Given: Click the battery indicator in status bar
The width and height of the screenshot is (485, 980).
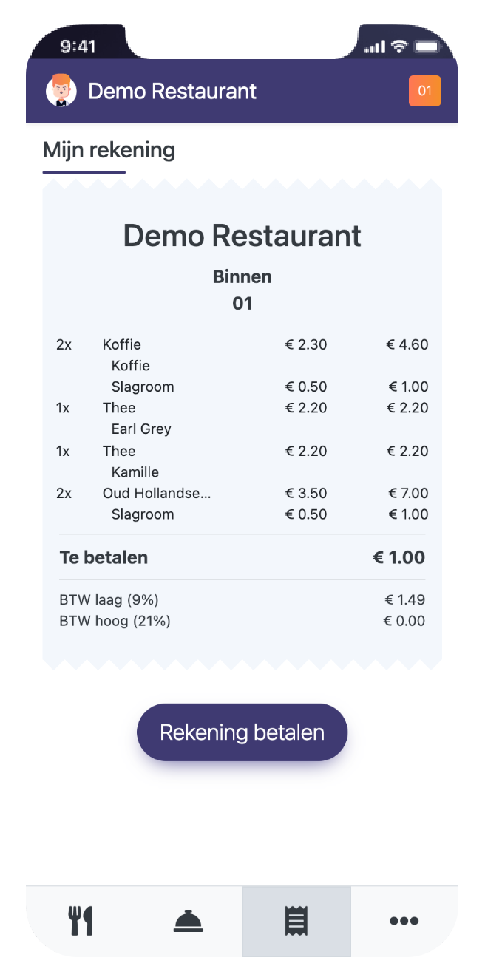Looking at the screenshot, I should [x=427, y=47].
